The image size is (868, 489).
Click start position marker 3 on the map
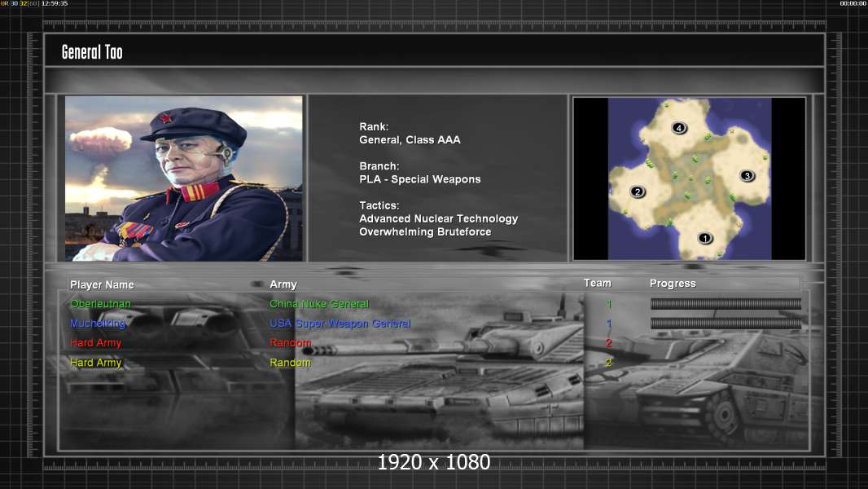[x=747, y=175]
